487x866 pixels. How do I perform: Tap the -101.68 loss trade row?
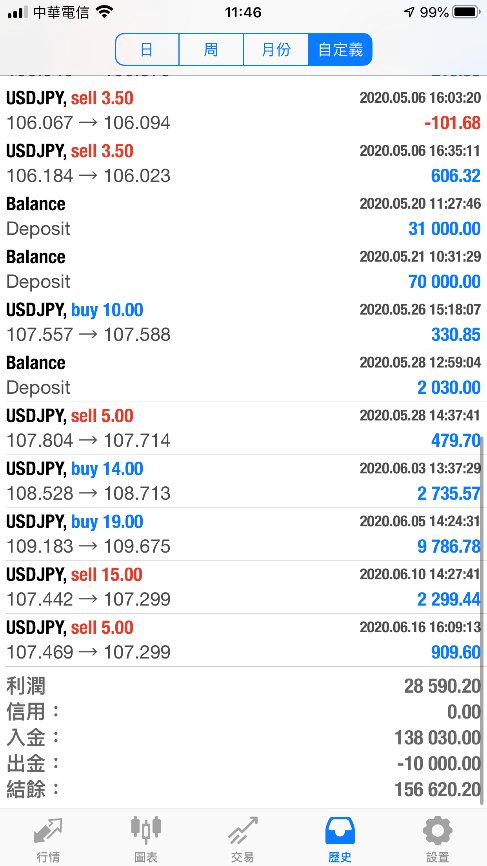(x=244, y=110)
